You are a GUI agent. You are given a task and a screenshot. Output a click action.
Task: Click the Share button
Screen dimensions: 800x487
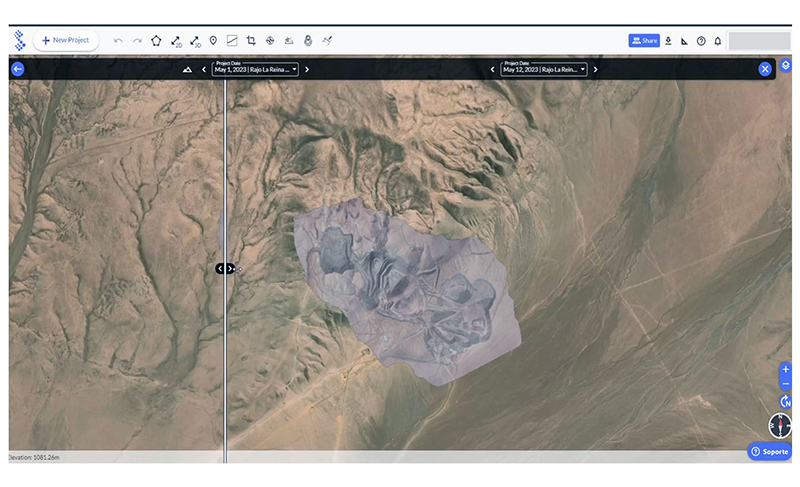(644, 40)
